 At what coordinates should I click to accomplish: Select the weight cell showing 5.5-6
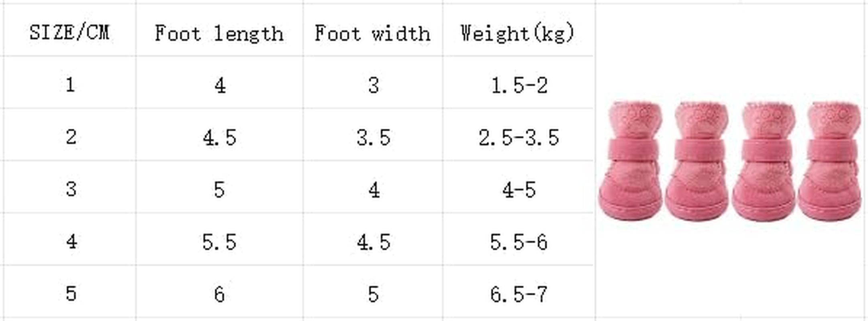point(519,242)
